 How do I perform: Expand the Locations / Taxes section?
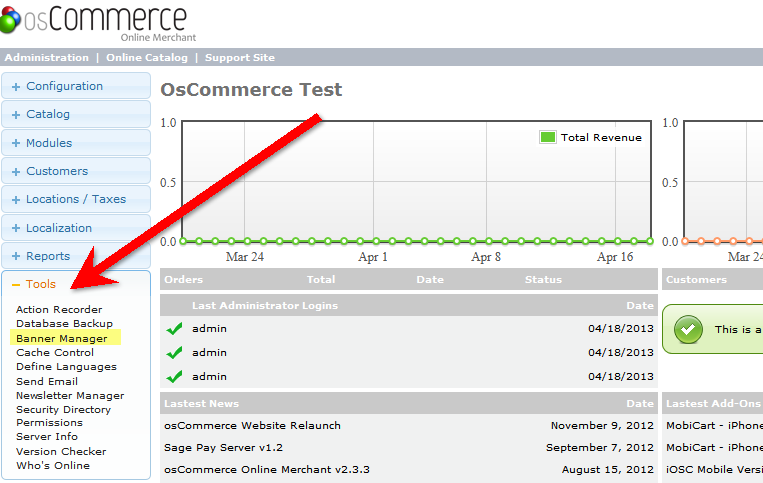[x=76, y=199]
